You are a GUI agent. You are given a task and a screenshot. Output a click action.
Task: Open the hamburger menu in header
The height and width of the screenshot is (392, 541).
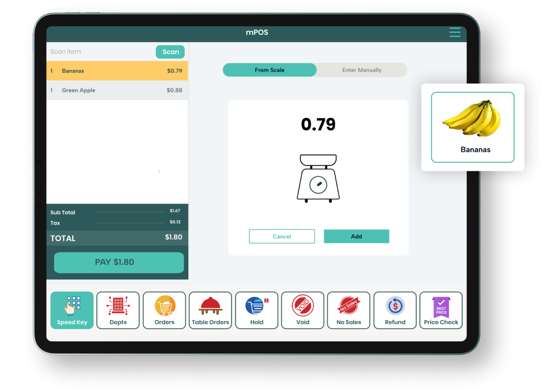pos(455,32)
